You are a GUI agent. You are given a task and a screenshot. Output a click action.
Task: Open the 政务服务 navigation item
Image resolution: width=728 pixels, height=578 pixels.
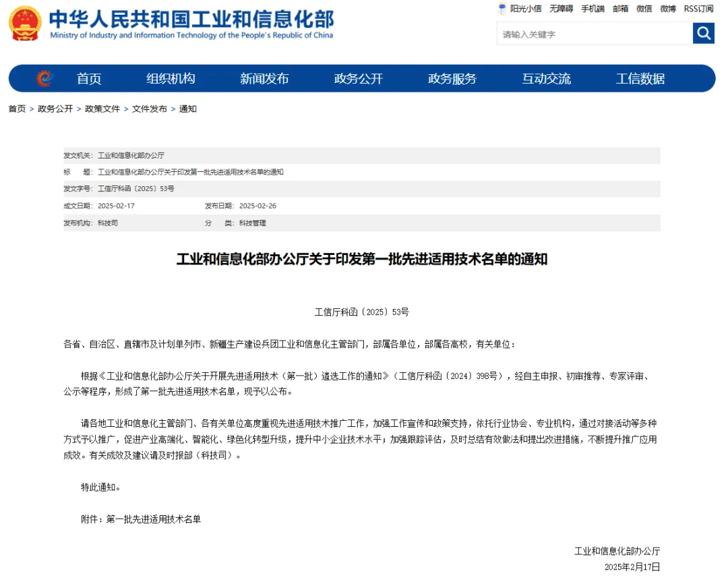[452, 78]
